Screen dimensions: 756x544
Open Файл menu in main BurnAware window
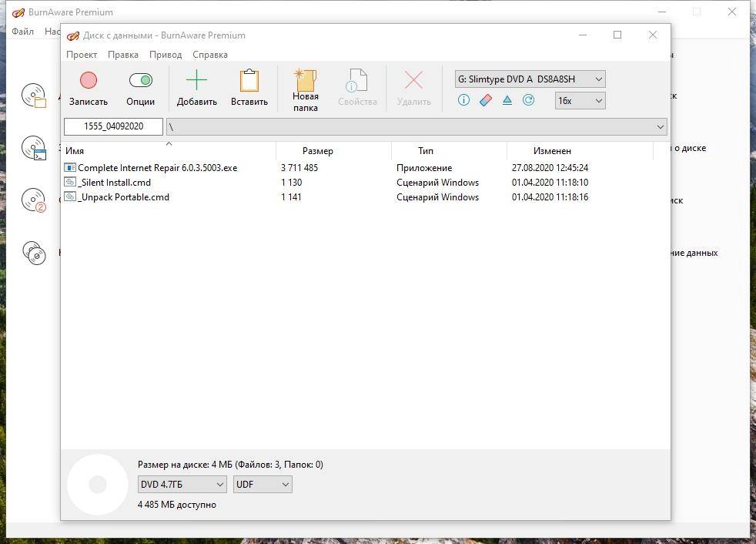point(22,32)
